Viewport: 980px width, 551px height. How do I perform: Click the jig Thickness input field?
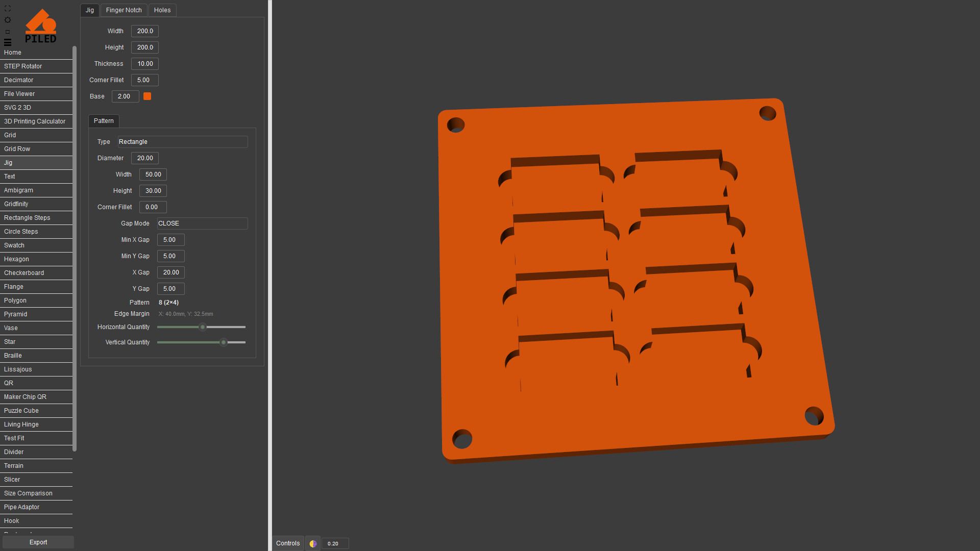[145, 64]
